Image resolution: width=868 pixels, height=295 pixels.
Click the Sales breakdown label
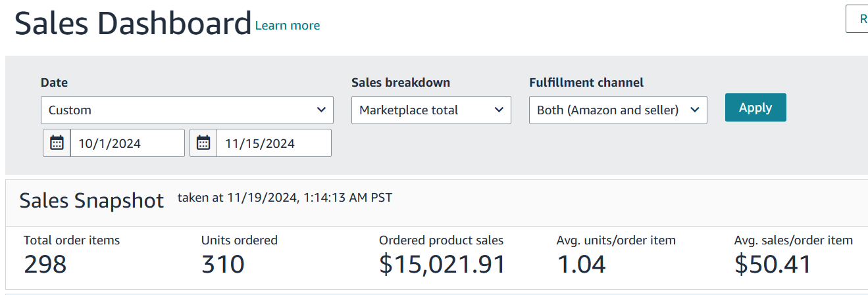pyautogui.click(x=401, y=83)
